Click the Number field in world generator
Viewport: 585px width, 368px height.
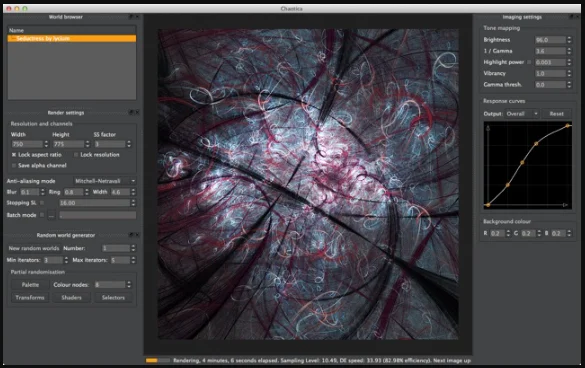[116, 248]
